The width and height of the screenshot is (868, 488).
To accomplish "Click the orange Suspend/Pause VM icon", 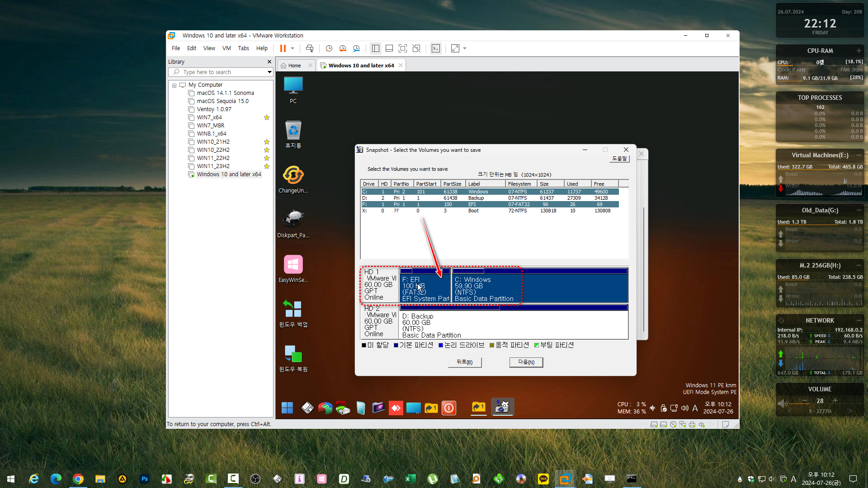I will click(283, 48).
